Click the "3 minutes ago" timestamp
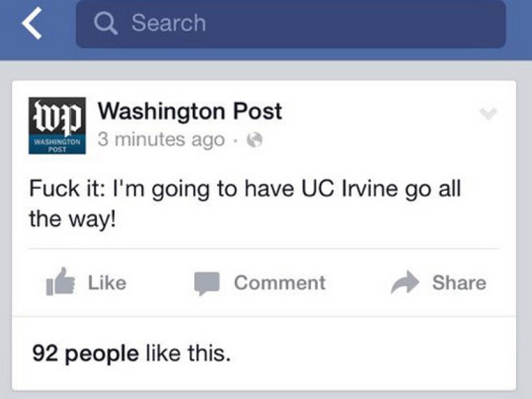Image resolution: width=532 pixels, height=399 pixels. [161, 139]
